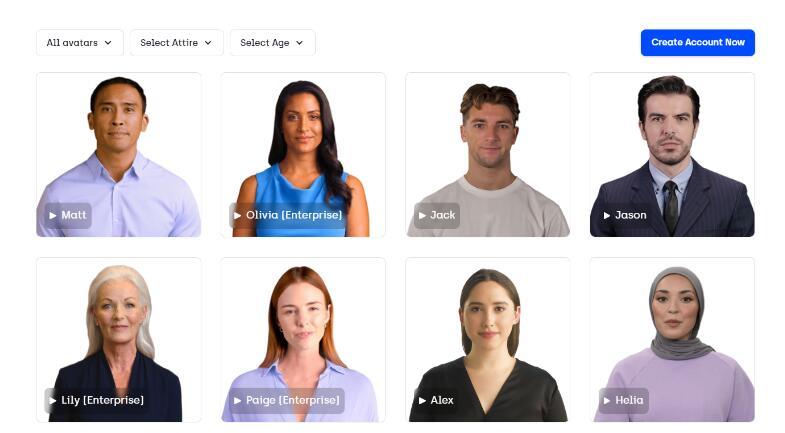Play Lily (Enterprise) preview icon
Viewport: 785px width, 433px height.
click(53, 400)
